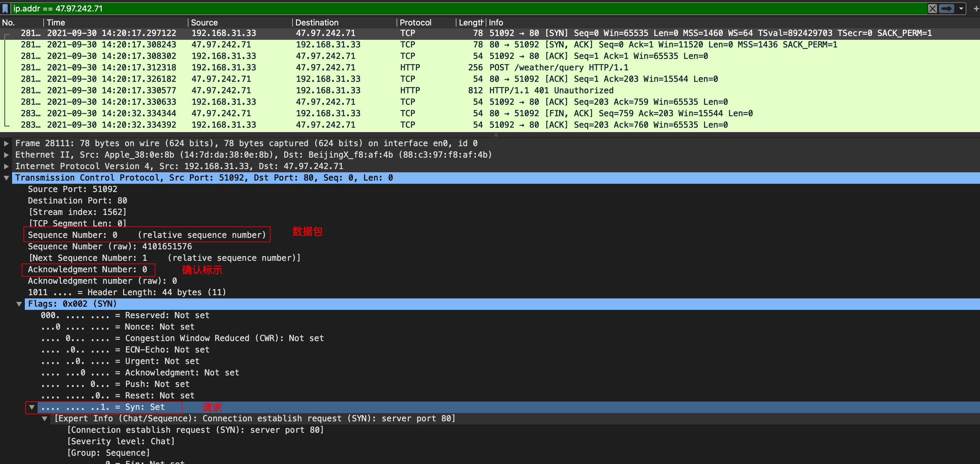Image resolution: width=980 pixels, height=464 pixels.
Task: Select the [SYN] Seq=0 Win=65535 packet row
Action: click(x=490, y=33)
